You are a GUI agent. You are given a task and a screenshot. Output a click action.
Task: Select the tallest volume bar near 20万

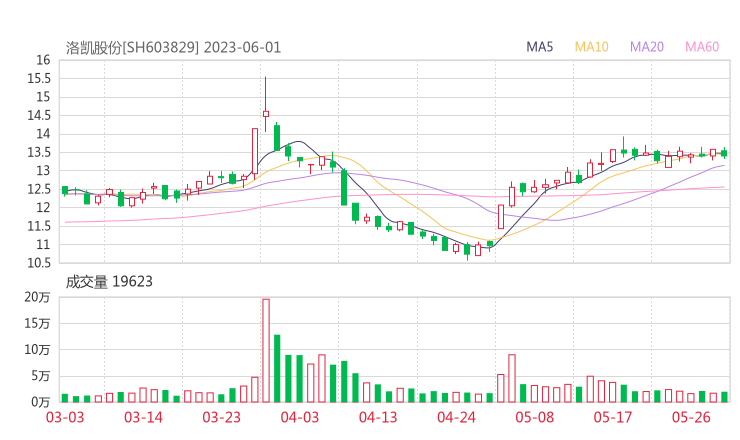tap(266, 351)
